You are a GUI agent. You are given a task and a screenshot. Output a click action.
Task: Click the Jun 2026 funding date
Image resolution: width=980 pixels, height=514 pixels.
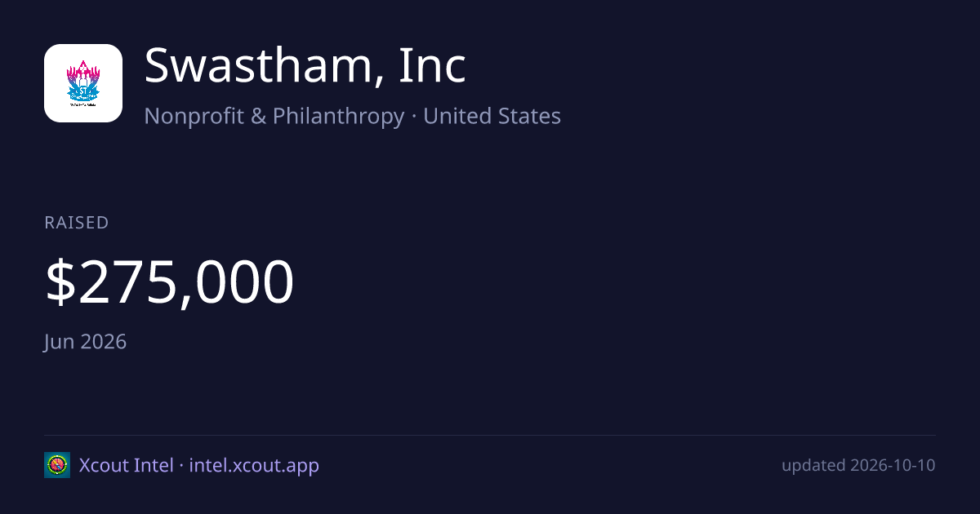86,341
